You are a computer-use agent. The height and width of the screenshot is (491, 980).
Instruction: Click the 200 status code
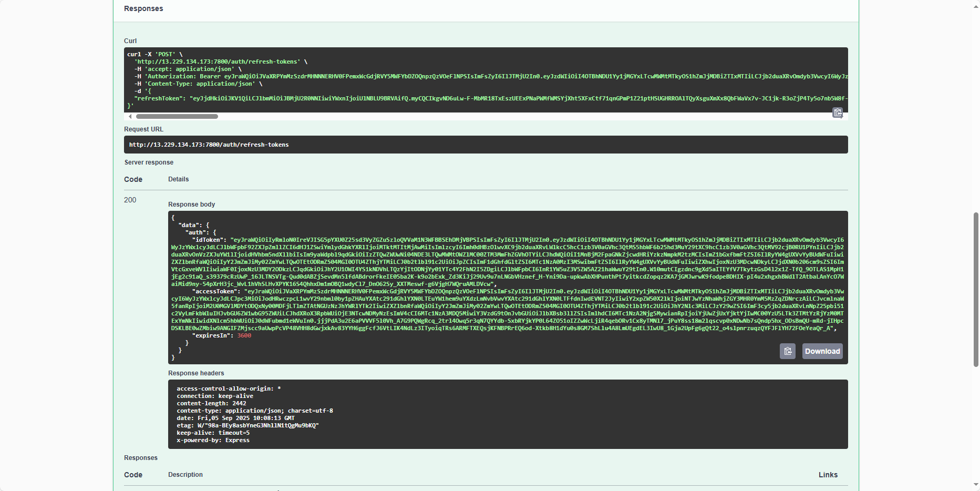[x=130, y=200]
